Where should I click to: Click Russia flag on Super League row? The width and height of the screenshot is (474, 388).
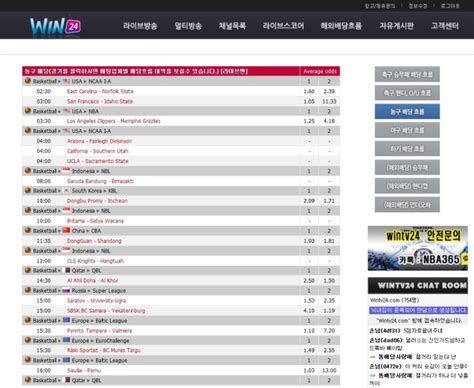coord(66,290)
